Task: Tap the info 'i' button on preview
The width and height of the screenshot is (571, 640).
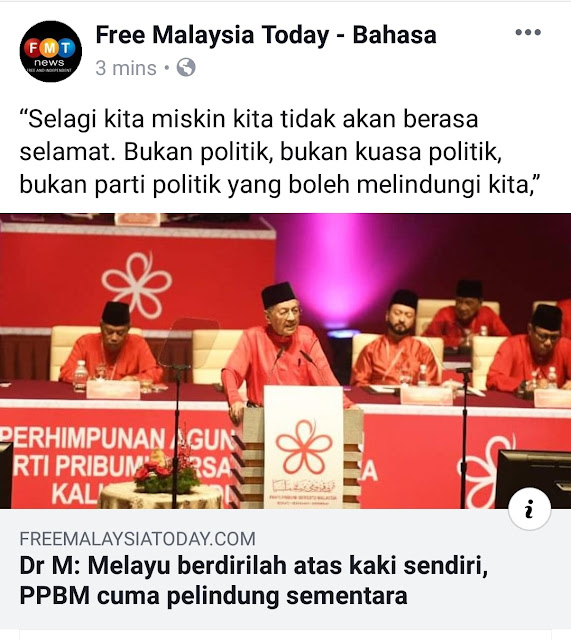Action: pos(529,509)
